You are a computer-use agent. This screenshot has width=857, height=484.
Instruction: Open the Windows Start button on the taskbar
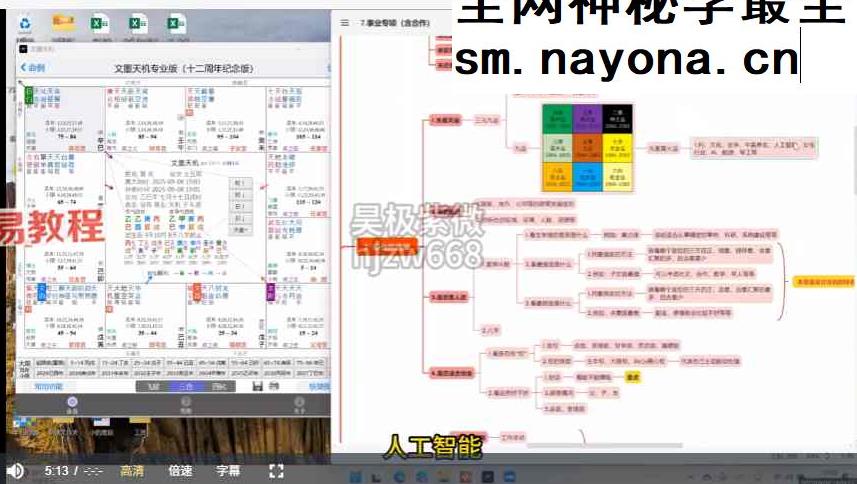click(x=355, y=477)
